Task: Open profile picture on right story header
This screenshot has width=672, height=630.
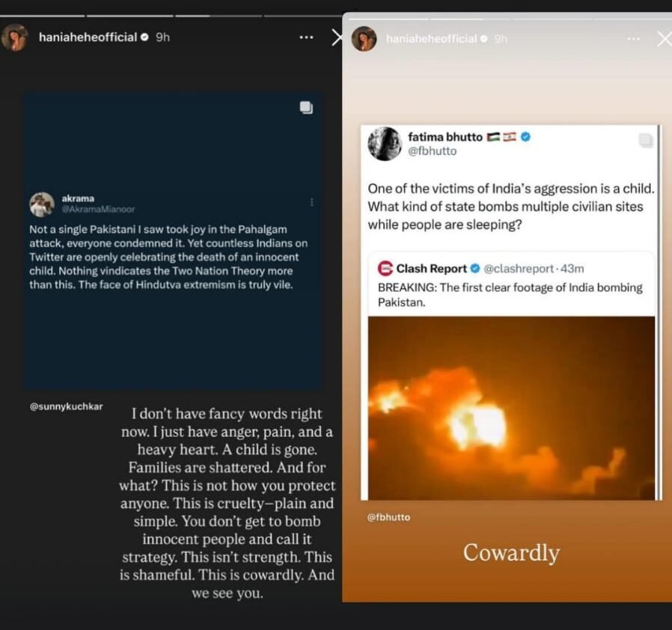Action: (x=364, y=38)
